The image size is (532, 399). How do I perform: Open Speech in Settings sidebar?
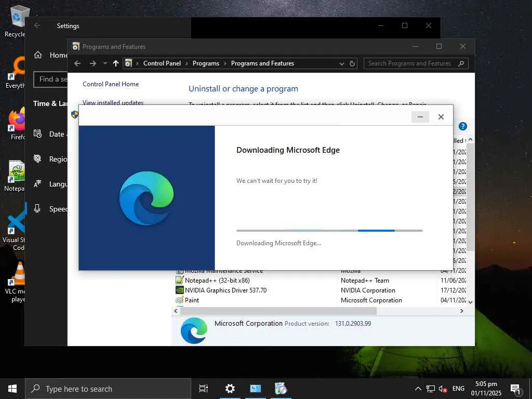50,209
